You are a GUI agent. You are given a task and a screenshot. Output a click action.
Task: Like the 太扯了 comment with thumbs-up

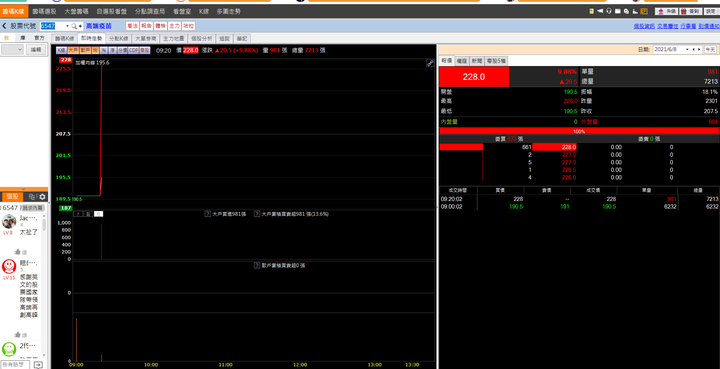coord(17,252)
